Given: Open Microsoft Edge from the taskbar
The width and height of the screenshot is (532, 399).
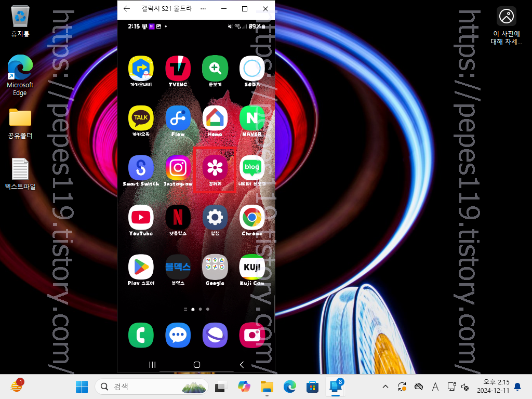Looking at the screenshot, I should [290, 387].
